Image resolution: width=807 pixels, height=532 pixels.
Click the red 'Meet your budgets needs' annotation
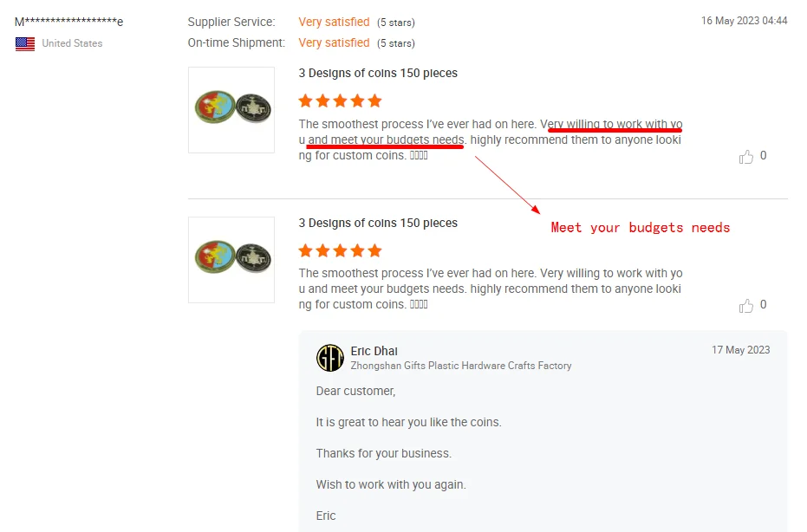pyautogui.click(x=641, y=227)
